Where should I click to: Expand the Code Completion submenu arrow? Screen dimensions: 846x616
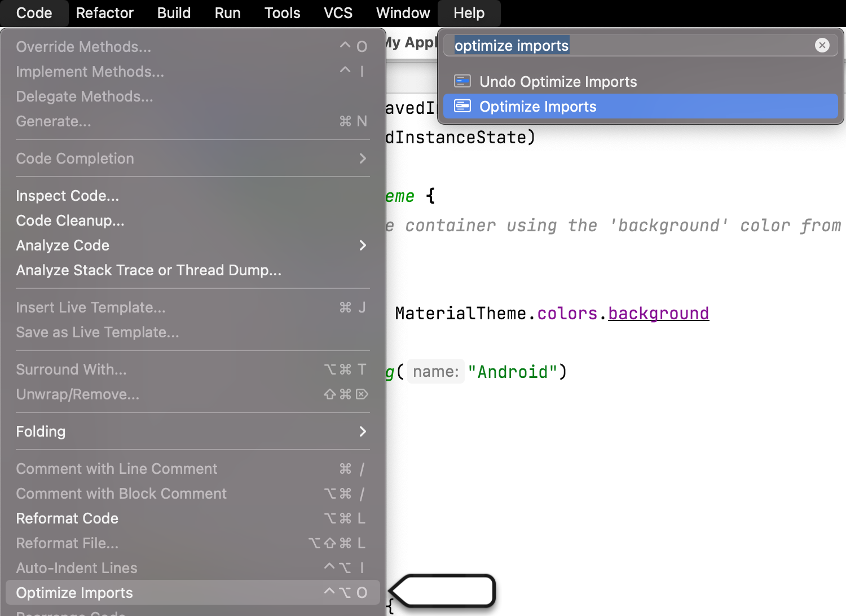[363, 159]
